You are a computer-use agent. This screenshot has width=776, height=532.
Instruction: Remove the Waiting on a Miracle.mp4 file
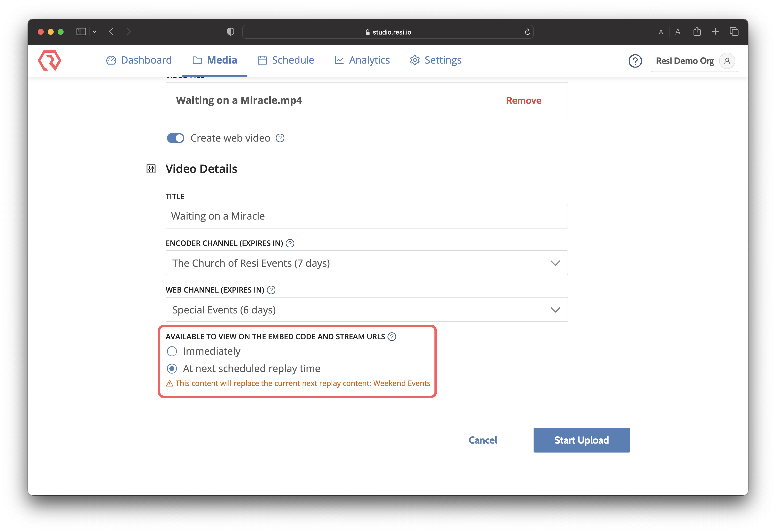[523, 101]
